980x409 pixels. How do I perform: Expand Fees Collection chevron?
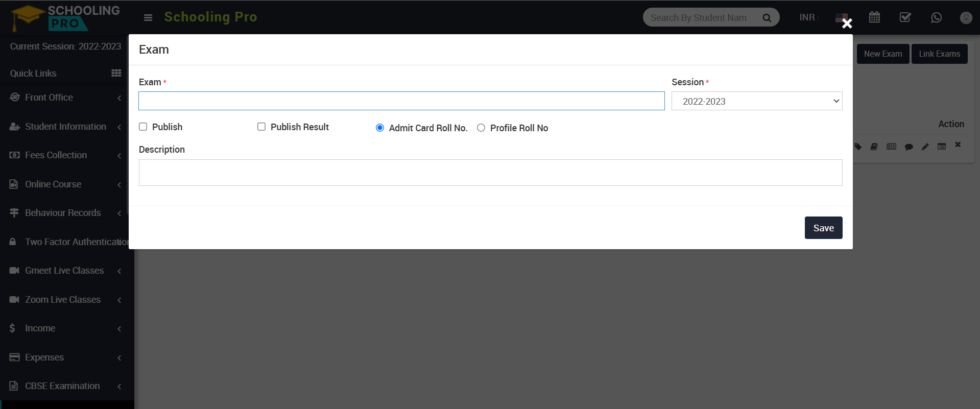(x=119, y=155)
